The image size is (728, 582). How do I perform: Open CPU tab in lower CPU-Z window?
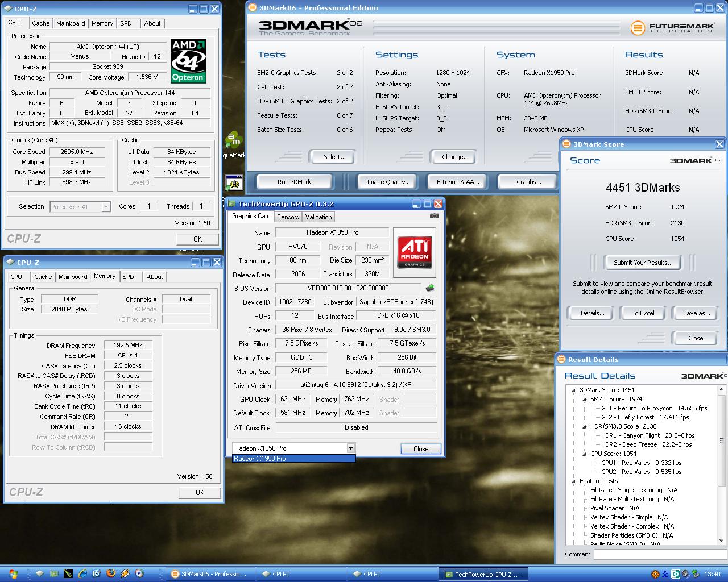click(16, 277)
